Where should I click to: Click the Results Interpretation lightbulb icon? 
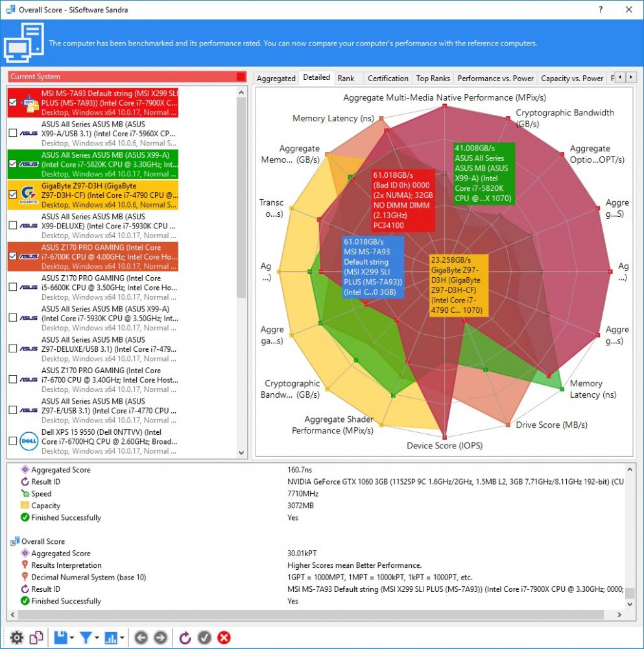25,565
